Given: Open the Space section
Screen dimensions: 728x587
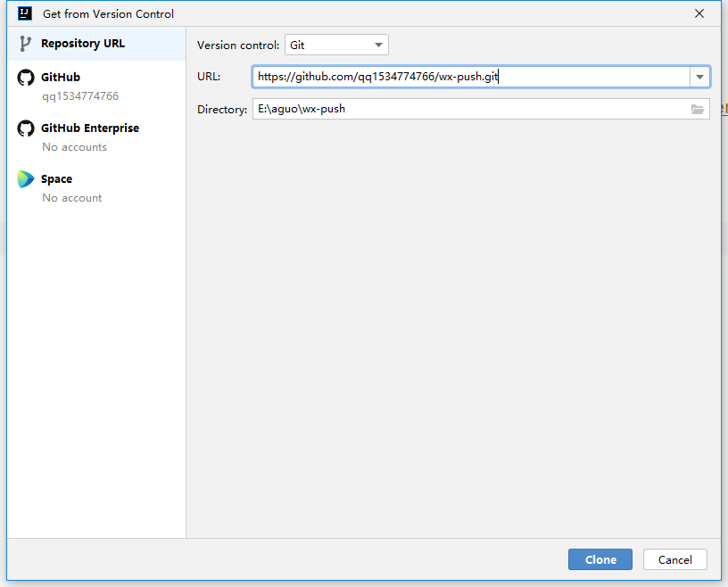Looking at the screenshot, I should (x=96, y=188).
